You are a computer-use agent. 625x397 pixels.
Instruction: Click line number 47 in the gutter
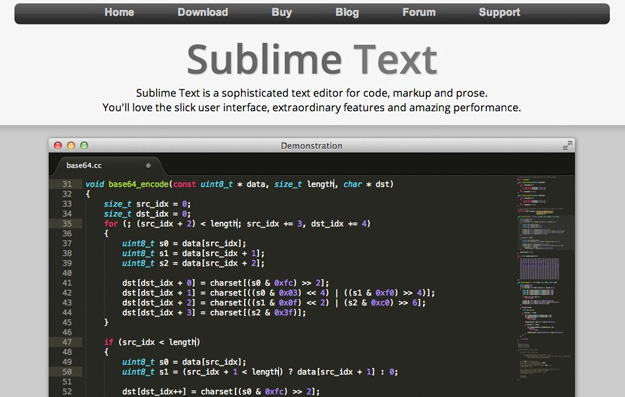[x=67, y=342]
